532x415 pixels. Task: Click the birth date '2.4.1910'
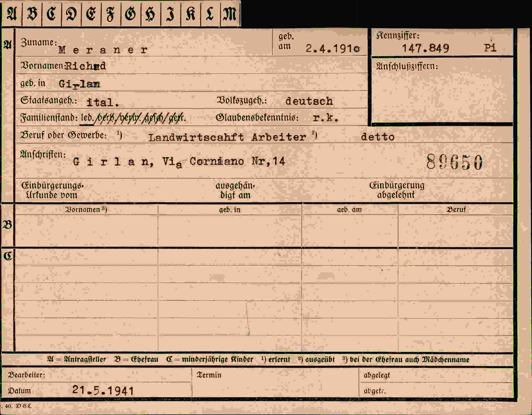(333, 49)
